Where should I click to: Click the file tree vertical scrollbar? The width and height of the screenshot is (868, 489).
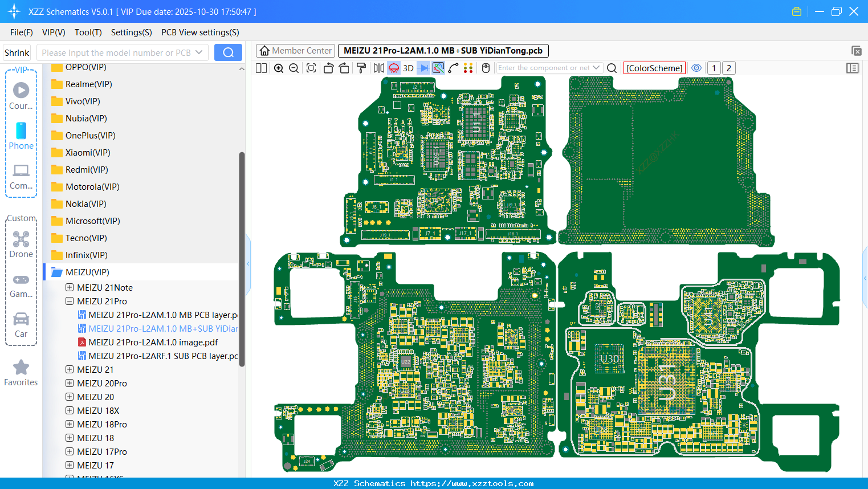pos(242,259)
